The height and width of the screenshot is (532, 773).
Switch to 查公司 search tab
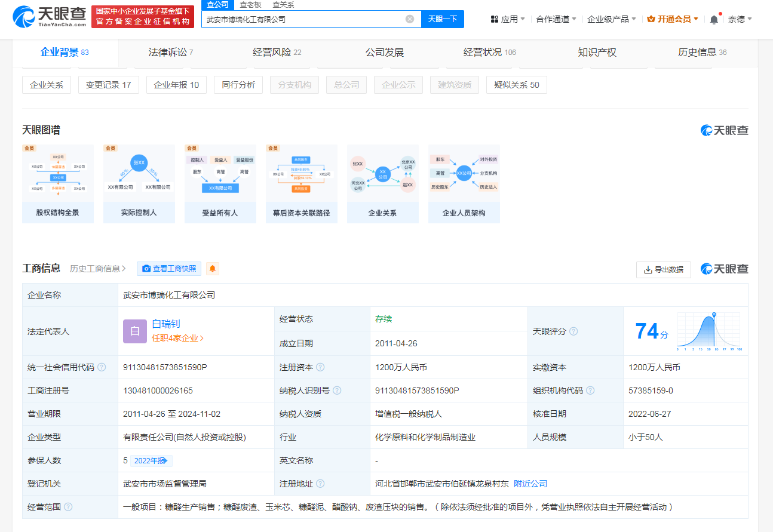[x=217, y=5]
